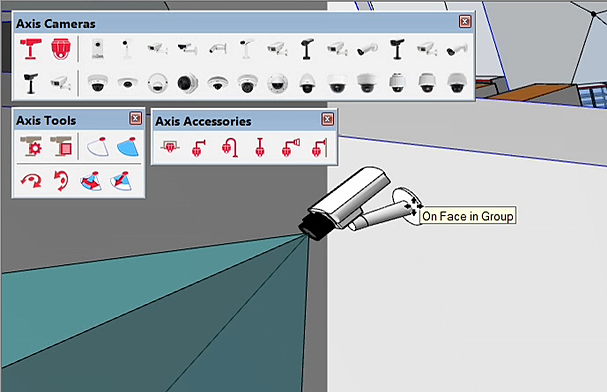Image resolution: width=607 pixels, height=392 pixels.
Task: Insert the pointed-top pendant dome camera
Action: tap(307, 83)
